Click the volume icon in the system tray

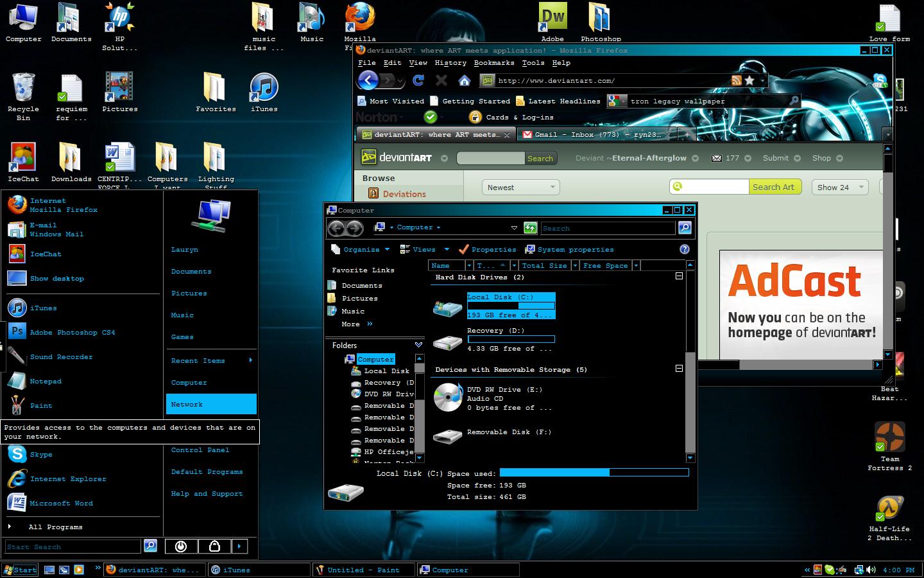[871, 570]
